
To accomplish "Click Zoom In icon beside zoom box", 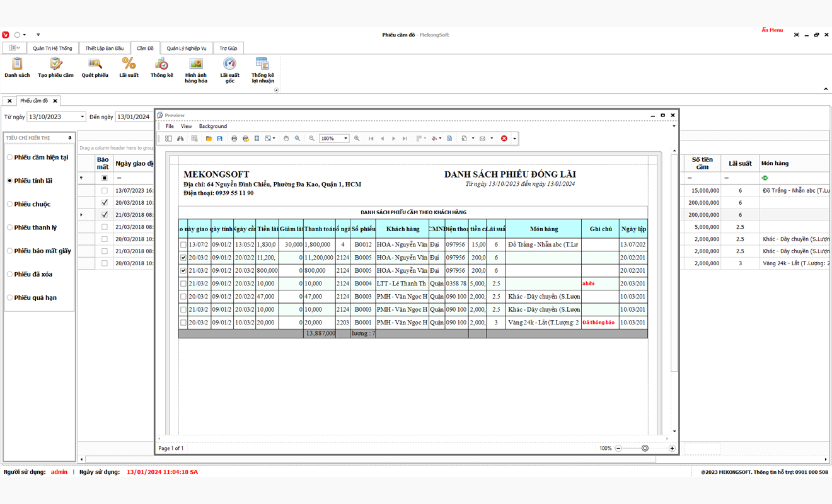I will pyautogui.click(x=357, y=139).
